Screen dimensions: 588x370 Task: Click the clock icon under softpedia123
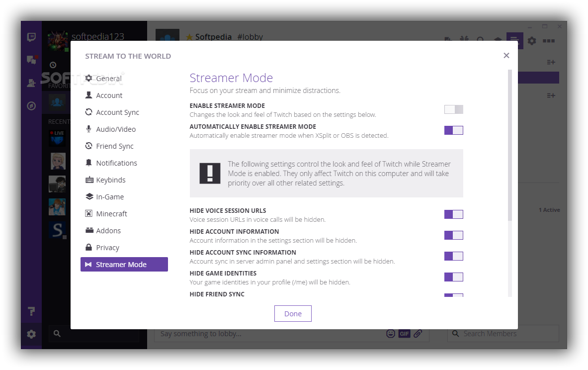(53, 65)
